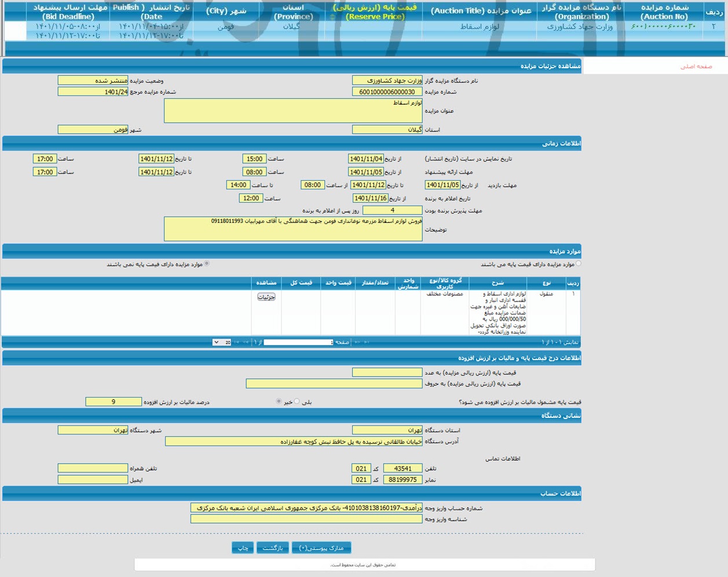
Task: Click the page number input field
Action: (298, 342)
